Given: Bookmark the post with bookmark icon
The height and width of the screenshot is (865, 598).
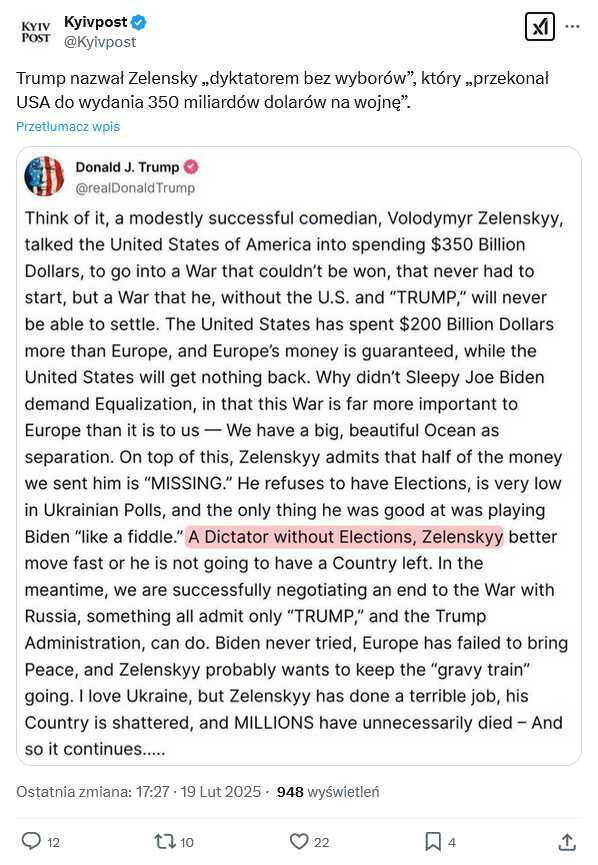Looking at the screenshot, I should point(433,841).
